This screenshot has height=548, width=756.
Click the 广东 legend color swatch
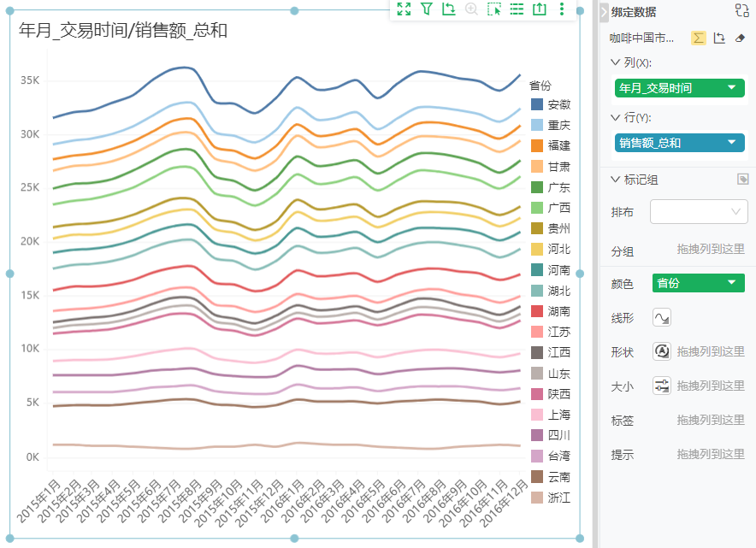(537, 187)
